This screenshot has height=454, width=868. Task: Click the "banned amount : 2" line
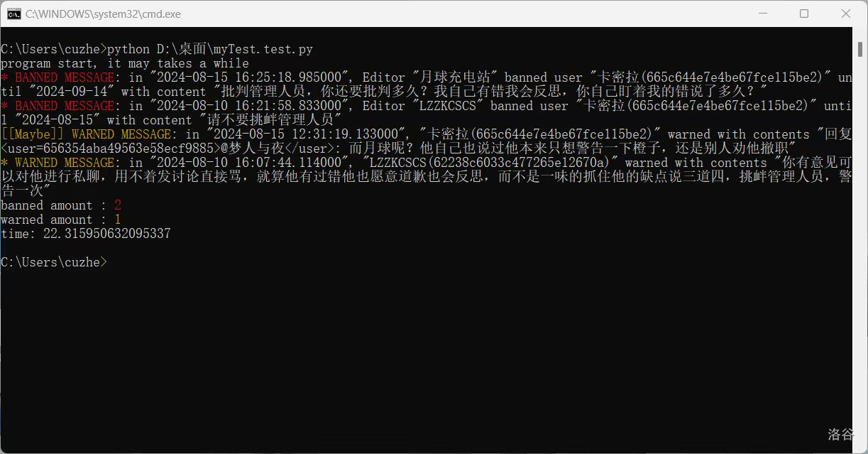[61, 205]
